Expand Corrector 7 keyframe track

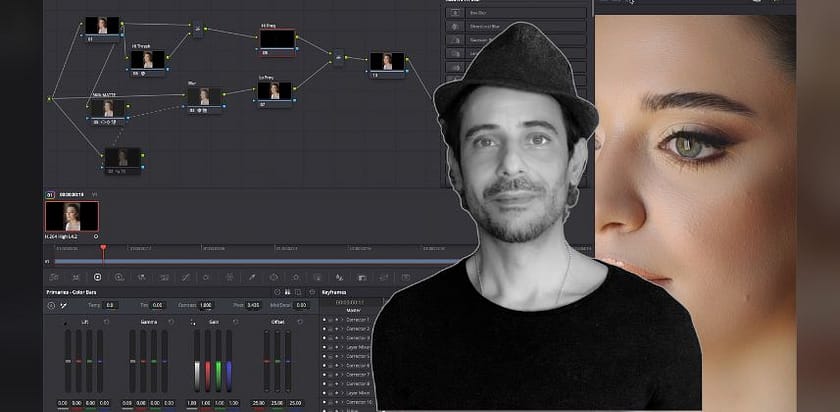(342, 374)
